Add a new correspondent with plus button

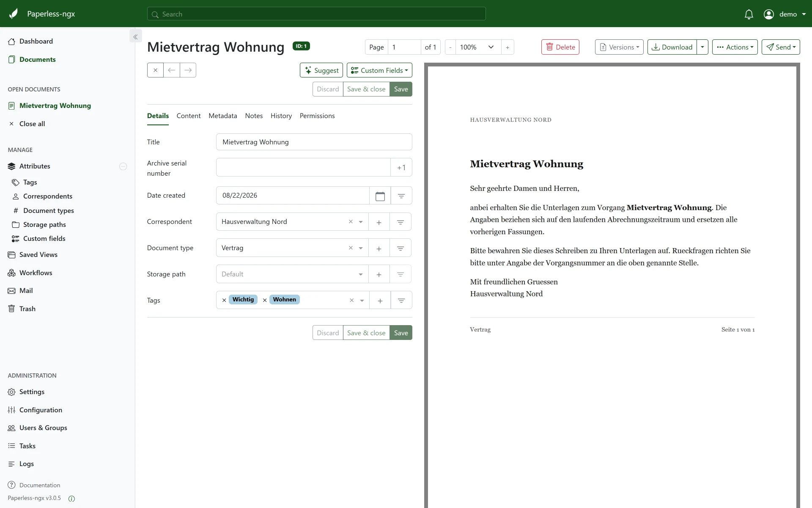coord(379,222)
